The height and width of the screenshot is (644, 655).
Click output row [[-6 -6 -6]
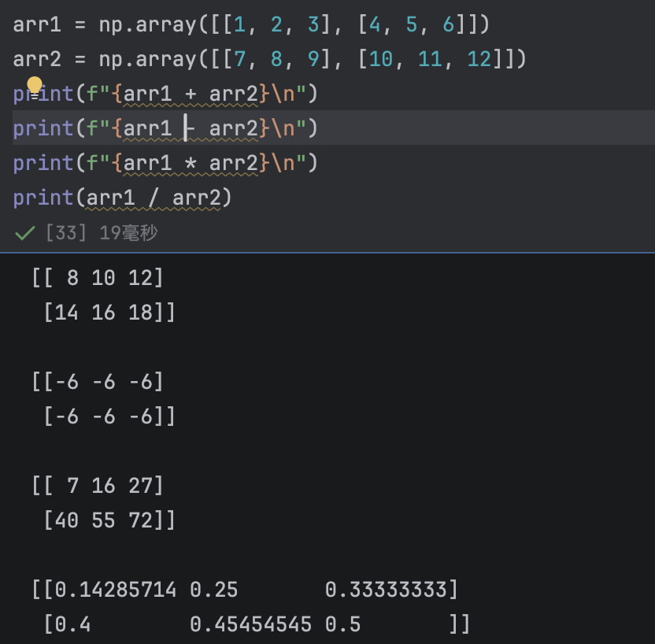[98, 382]
